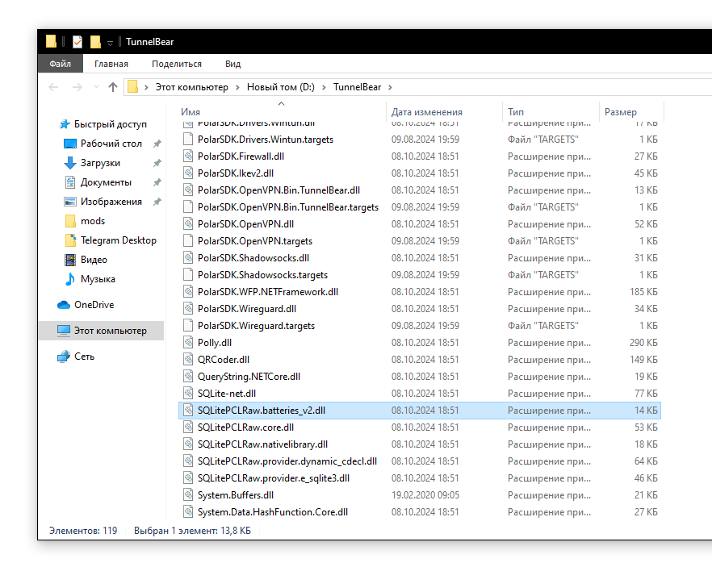Click file icon of SQLitePCLRaw.batteries_v2.dll
Viewport: 712px width, 588px height.
click(188, 410)
